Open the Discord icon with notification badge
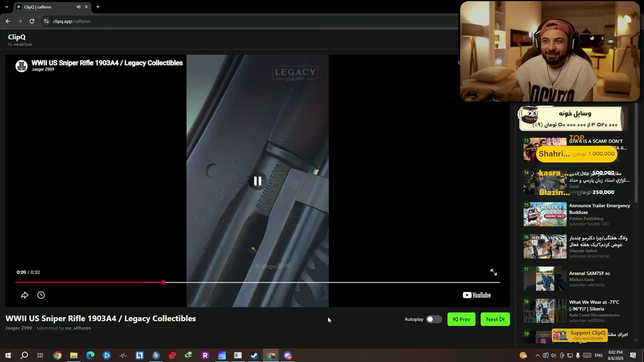Viewport: 644px width, 362px height. (287, 355)
